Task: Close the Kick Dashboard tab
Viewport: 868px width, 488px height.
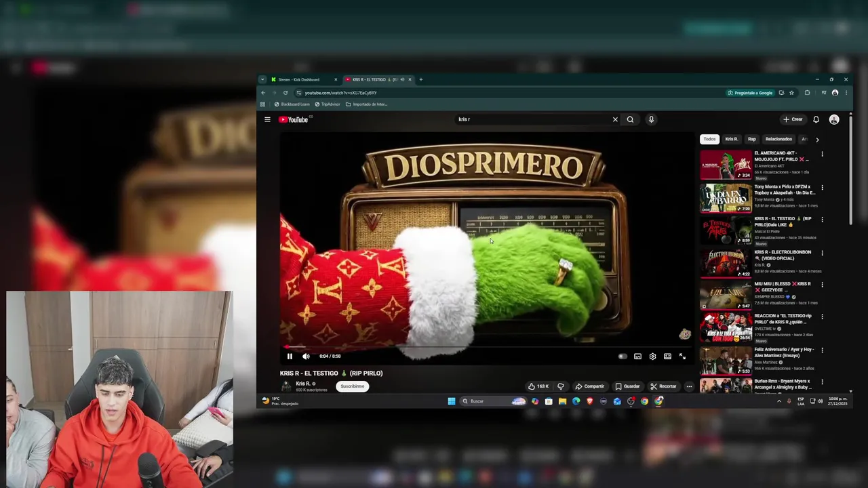Action: coord(335,79)
